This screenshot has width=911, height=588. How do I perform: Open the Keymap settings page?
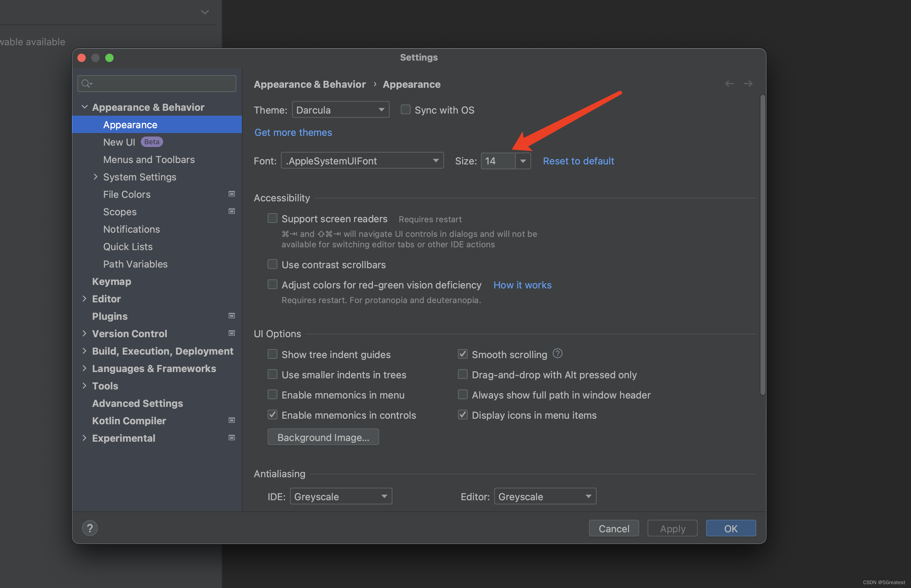point(112,281)
